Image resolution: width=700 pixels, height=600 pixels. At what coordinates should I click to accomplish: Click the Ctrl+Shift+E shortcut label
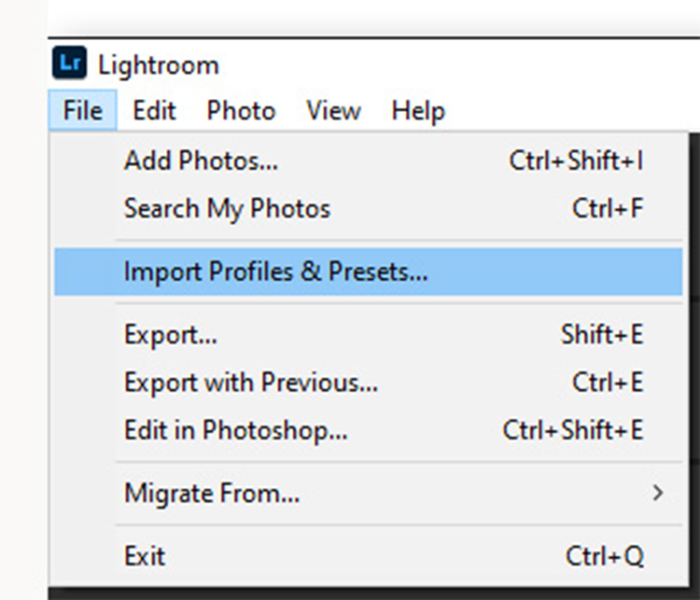[x=572, y=430]
